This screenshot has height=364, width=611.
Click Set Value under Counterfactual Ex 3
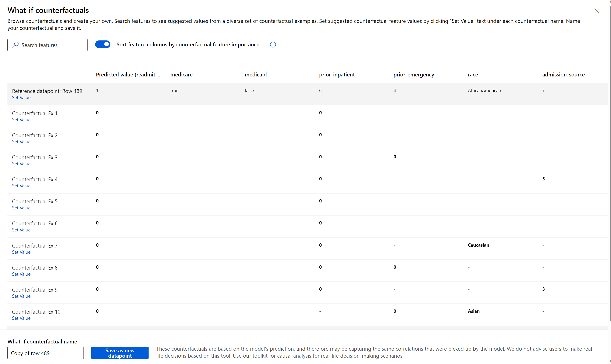tap(21, 163)
